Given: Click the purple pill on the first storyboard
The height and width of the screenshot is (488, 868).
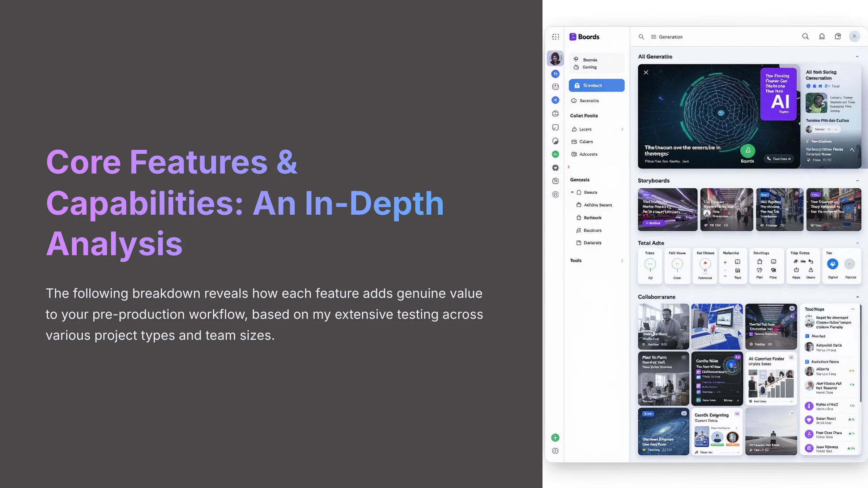Looking at the screenshot, I should pos(654,223).
